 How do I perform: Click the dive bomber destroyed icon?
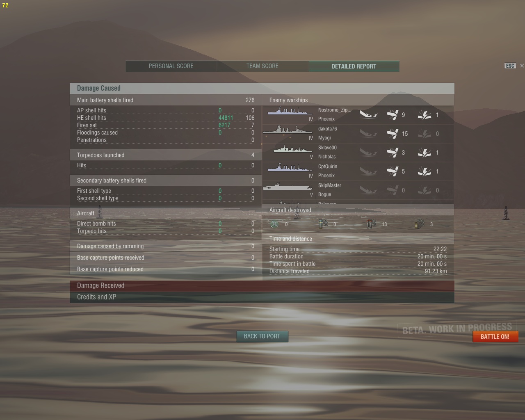coord(323,224)
